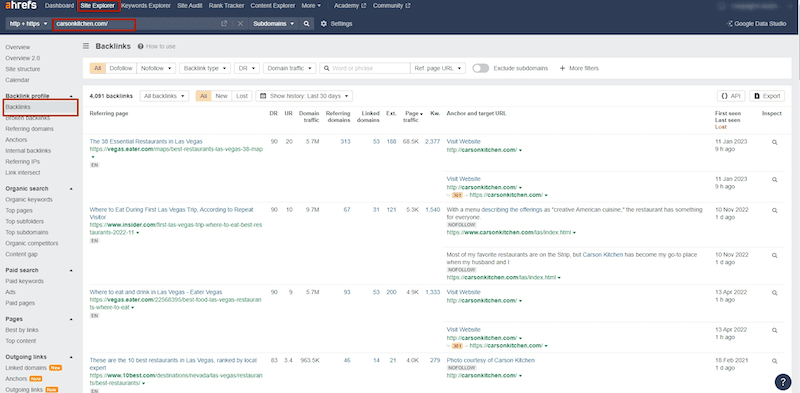Screen dimensions: 800x393
Task: Inspect the Carson Kitchen go-to place backlink
Action: coord(774,255)
